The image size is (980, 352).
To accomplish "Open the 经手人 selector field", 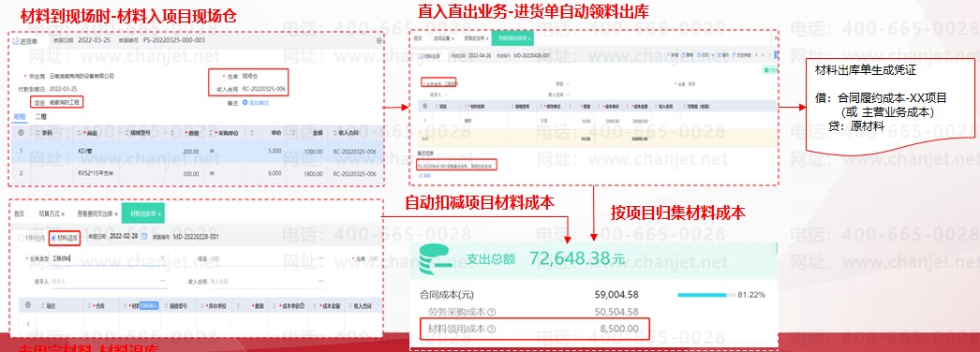I will click(110, 282).
